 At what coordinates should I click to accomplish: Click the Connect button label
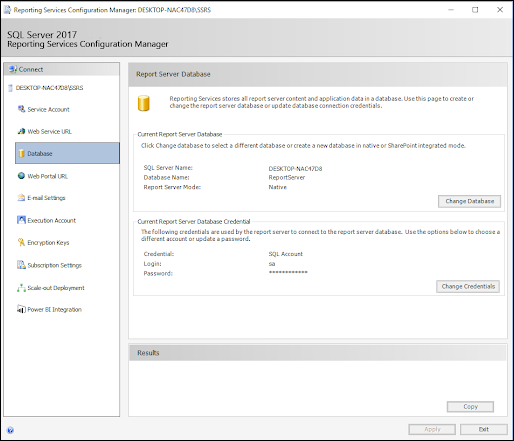coord(31,69)
